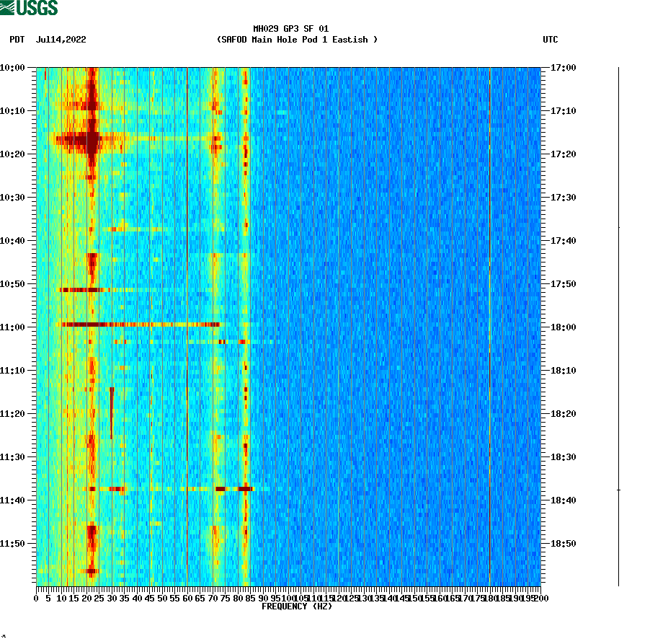Select the green wave icon beside USGS text
The height and width of the screenshot is (644, 650).
click(x=9, y=9)
